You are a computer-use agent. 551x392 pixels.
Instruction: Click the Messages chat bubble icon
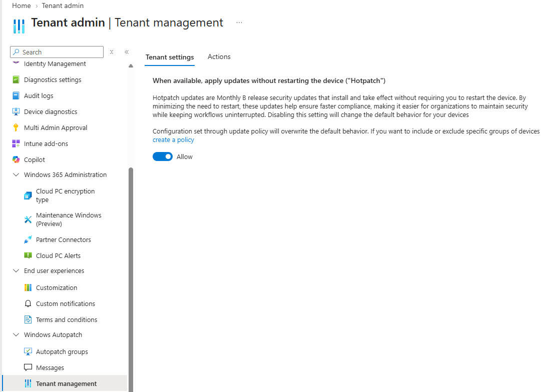[x=28, y=367]
